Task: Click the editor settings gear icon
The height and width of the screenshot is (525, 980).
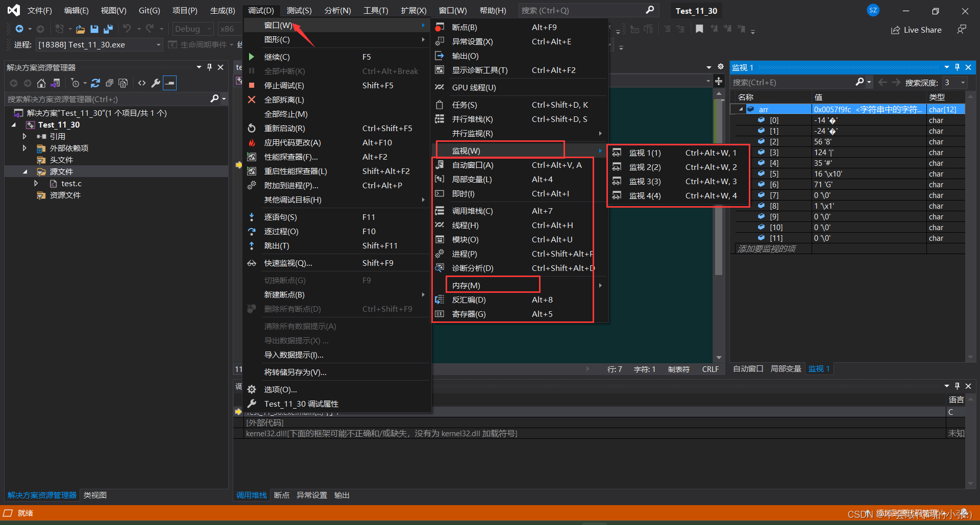Action: 721,67
